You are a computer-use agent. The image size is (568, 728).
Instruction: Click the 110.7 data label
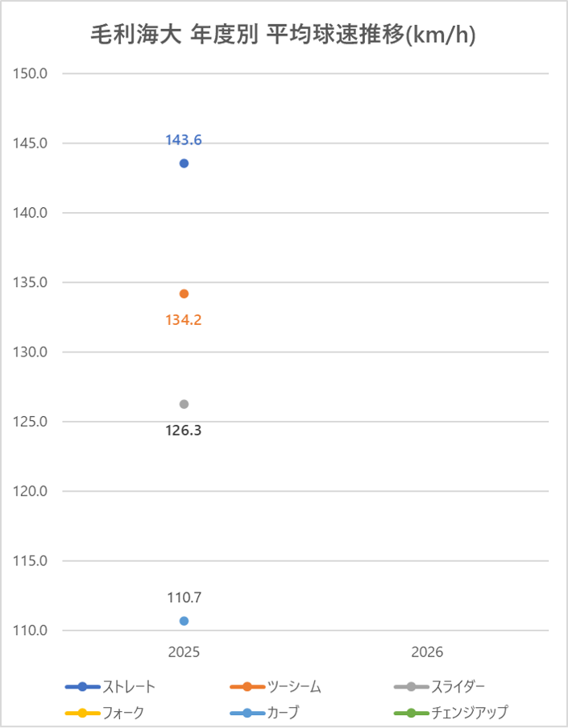click(184, 597)
